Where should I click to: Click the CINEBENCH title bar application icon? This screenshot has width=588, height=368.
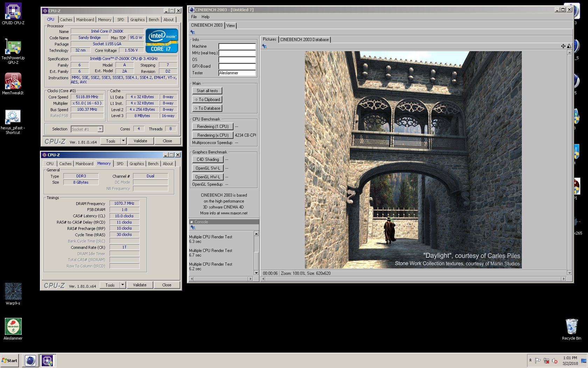(191, 10)
